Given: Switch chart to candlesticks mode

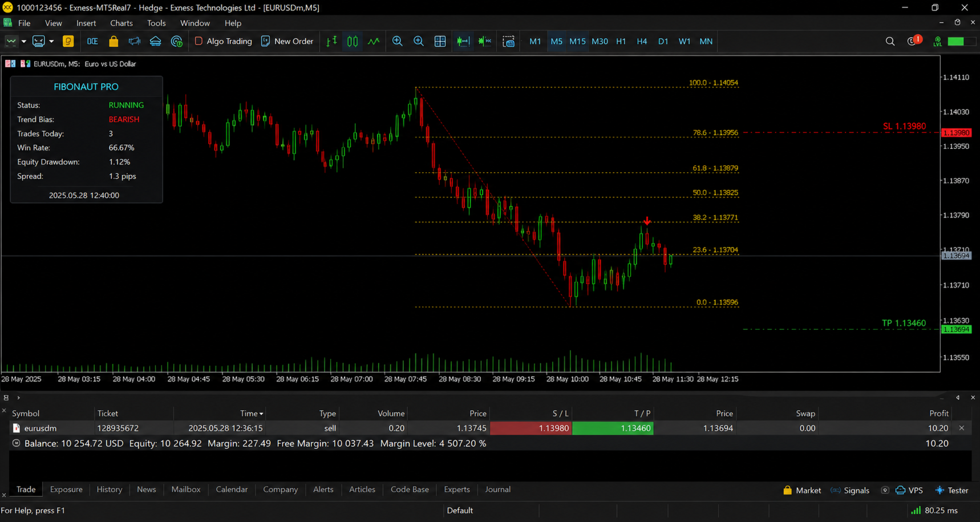Looking at the screenshot, I should pyautogui.click(x=353, y=41).
